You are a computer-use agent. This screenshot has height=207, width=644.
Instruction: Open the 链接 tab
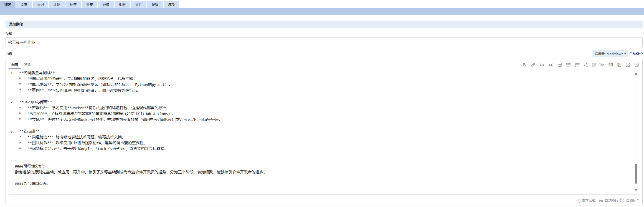[x=106, y=4]
